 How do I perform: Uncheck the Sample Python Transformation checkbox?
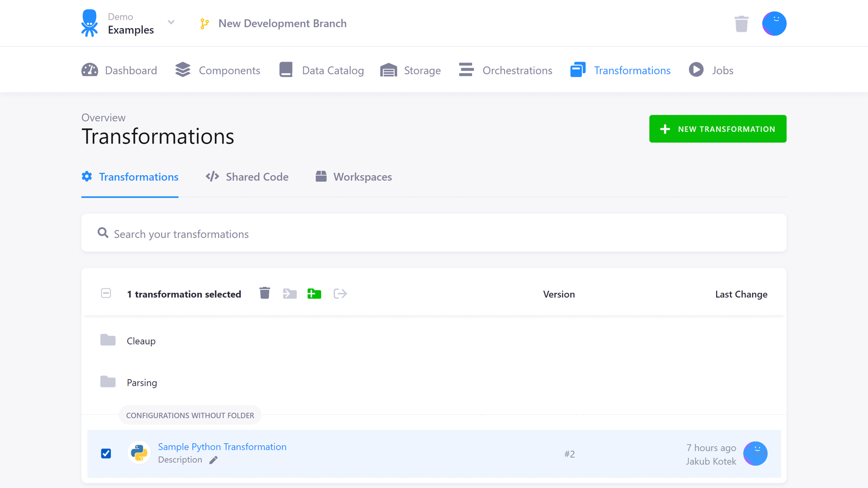105,453
